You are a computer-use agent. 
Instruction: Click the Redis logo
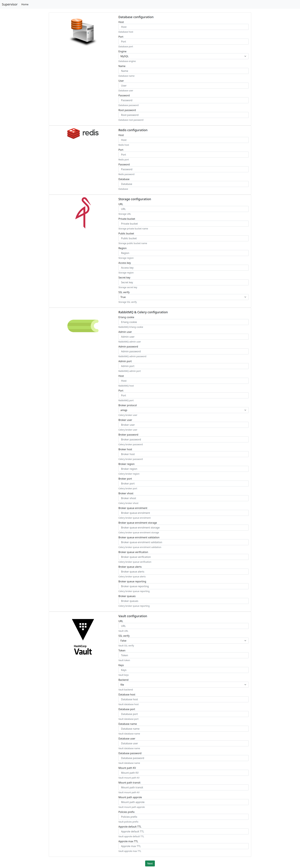click(x=83, y=133)
